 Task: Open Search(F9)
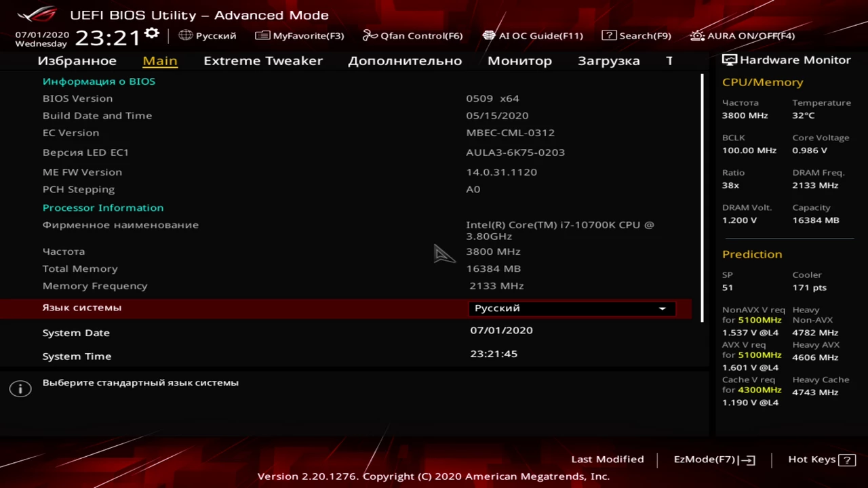pos(637,35)
